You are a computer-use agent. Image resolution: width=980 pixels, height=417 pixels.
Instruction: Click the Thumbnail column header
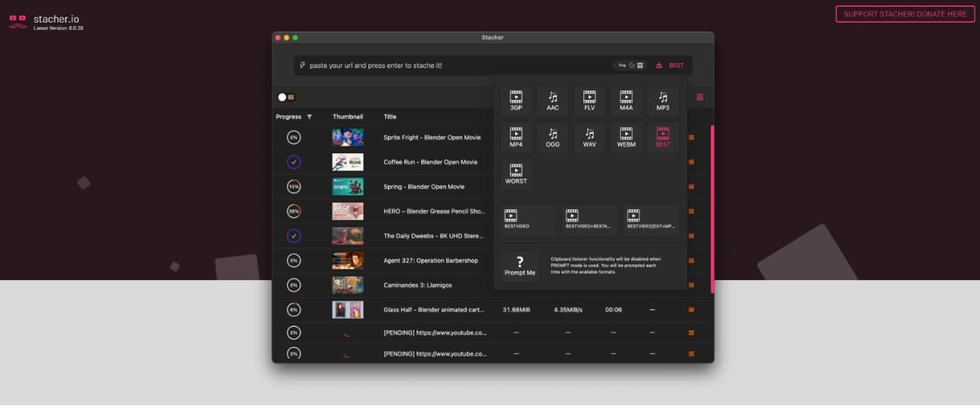coord(347,116)
